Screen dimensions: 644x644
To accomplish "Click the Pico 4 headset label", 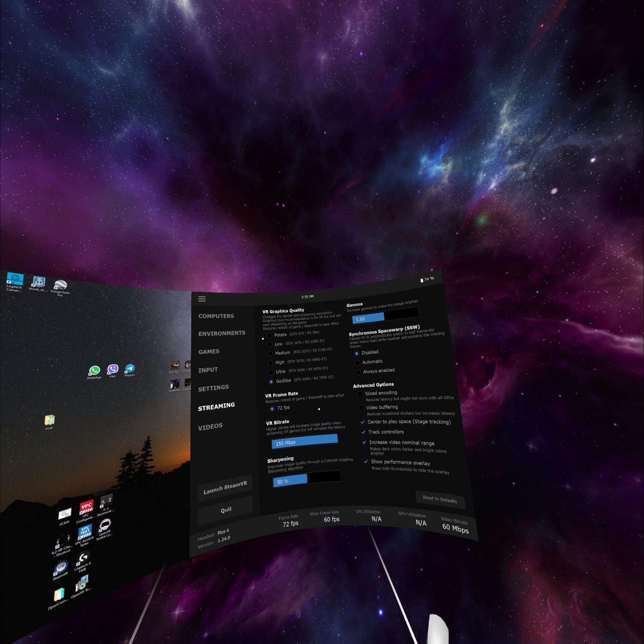I will click(223, 532).
